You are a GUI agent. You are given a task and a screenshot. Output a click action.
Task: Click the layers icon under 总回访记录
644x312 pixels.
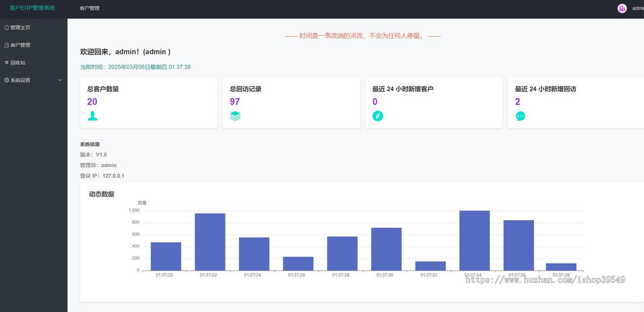pos(235,116)
